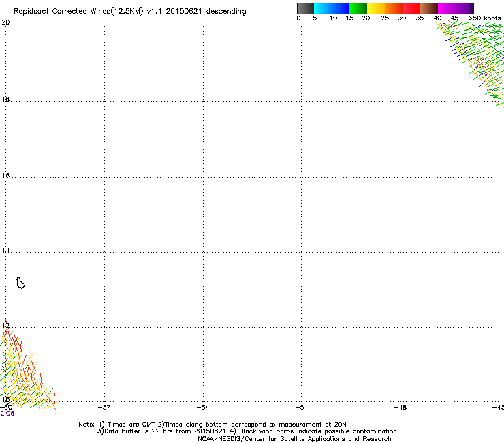Image resolution: width=504 pixels, height=443 pixels.
Task: Click the brown 35-40 knots color segment
Action: 429,8
